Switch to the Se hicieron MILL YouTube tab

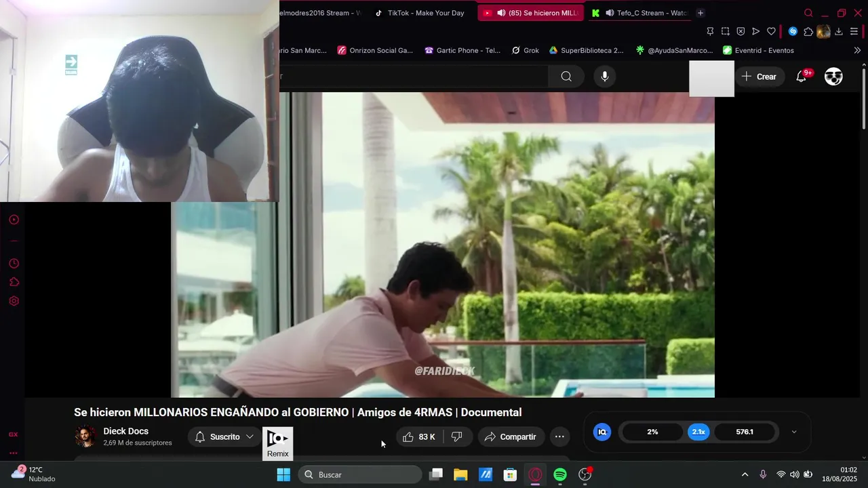pos(530,13)
